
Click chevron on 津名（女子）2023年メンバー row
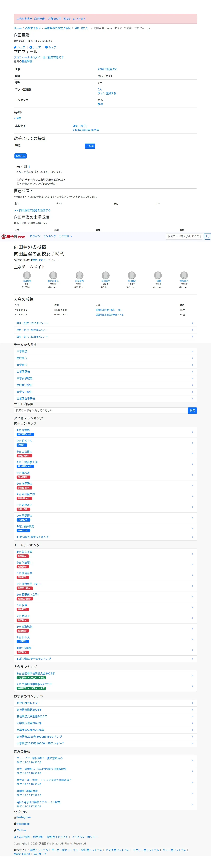click(x=192, y=323)
